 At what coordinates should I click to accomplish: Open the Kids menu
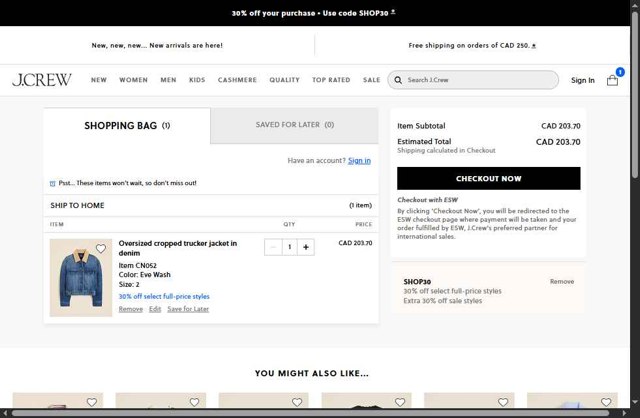(x=197, y=80)
